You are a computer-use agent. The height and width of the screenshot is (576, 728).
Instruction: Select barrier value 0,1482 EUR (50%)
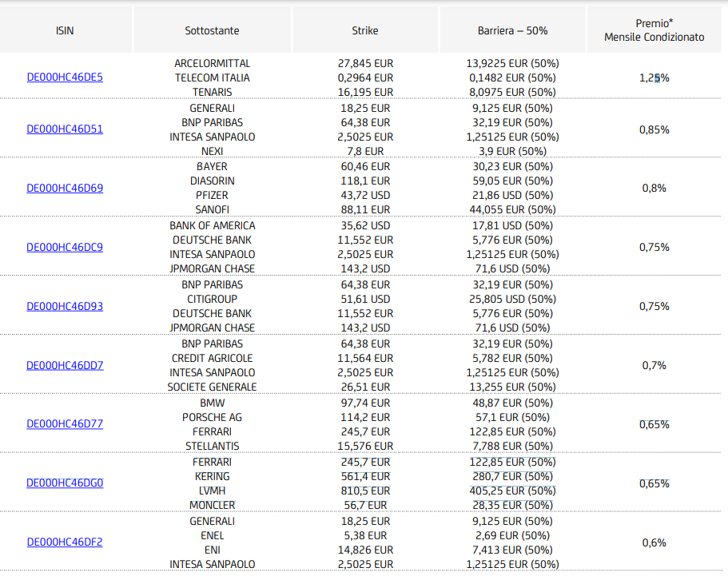(x=512, y=77)
